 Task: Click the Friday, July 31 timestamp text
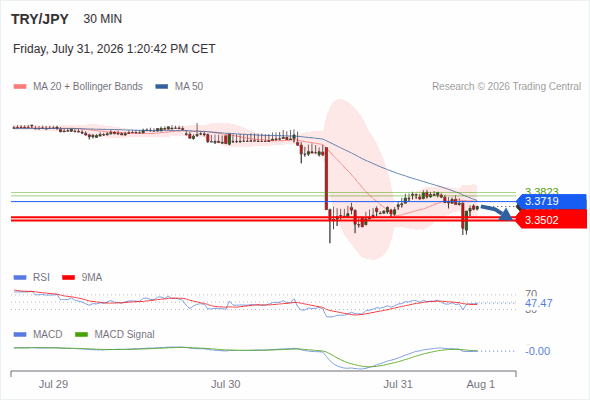(x=114, y=49)
